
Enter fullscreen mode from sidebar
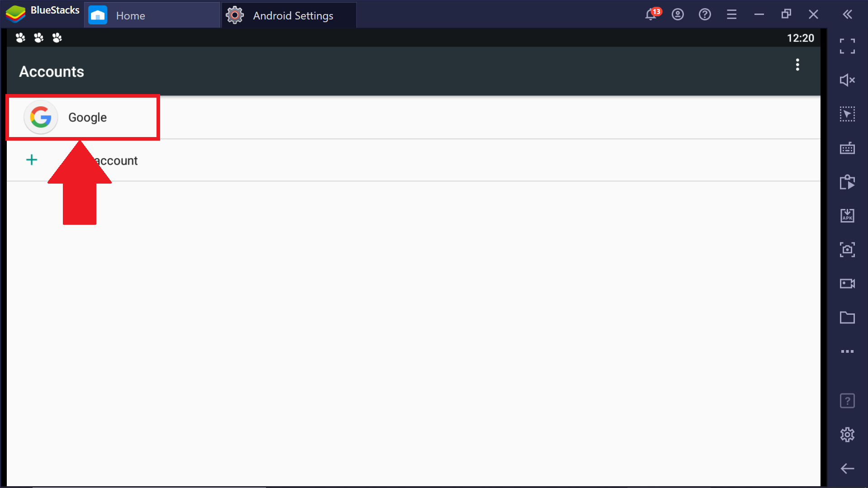[847, 46]
